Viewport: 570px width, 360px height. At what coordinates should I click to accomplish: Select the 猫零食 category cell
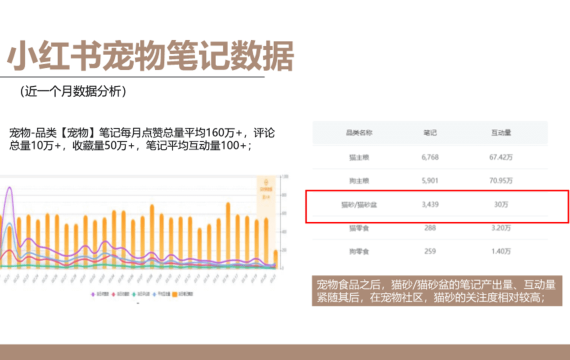[359, 228]
